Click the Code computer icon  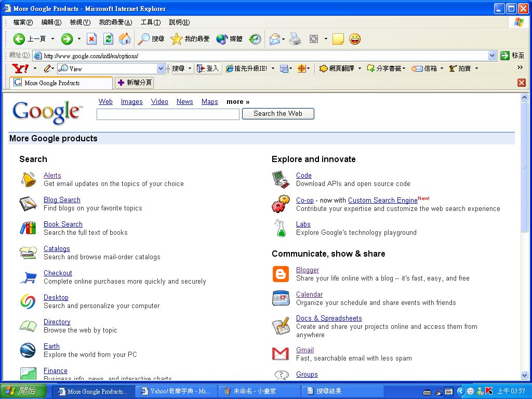pyautogui.click(x=281, y=179)
